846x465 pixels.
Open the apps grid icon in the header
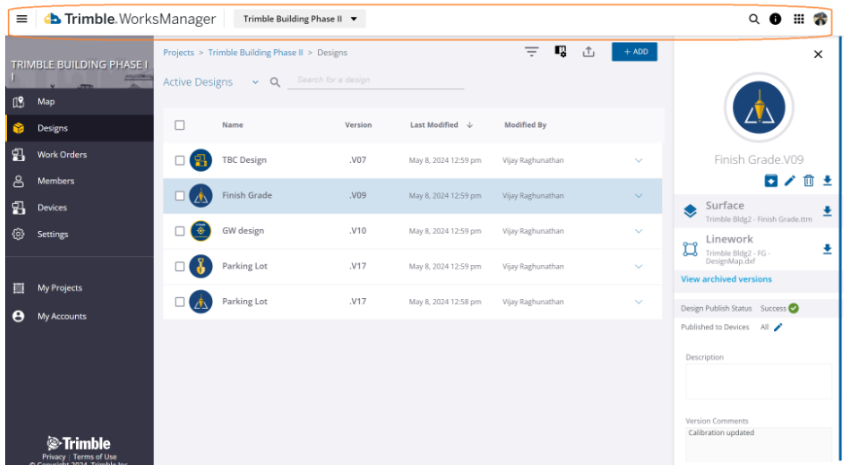(x=798, y=19)
